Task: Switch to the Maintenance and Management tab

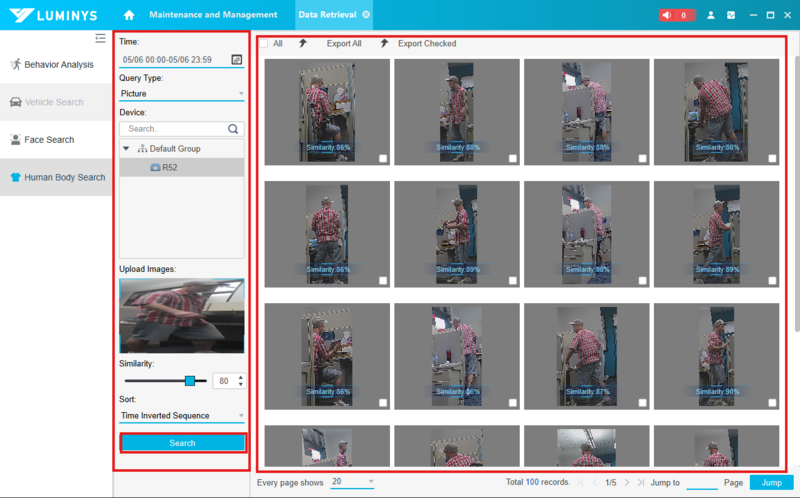Action: coord(213,15)
